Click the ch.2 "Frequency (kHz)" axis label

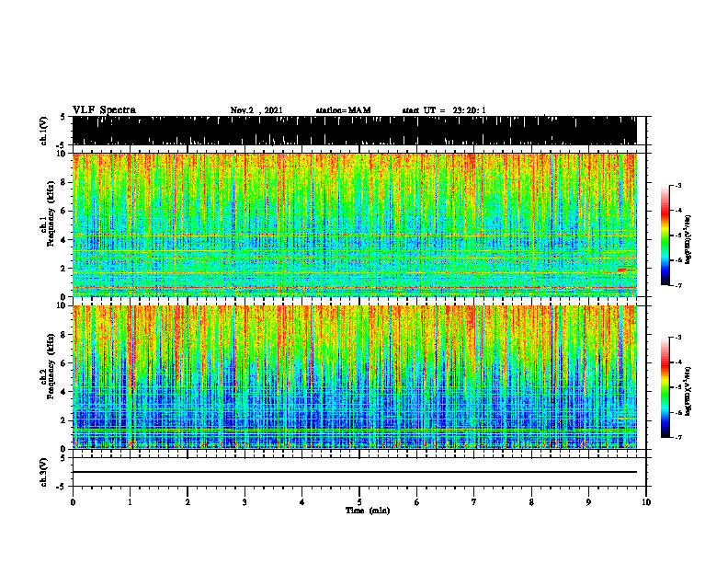pos(51,366)
